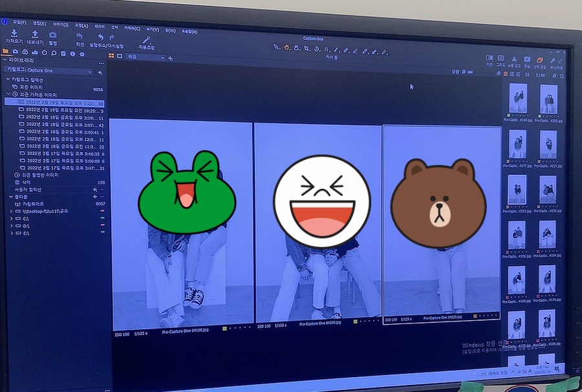Viewport: 582px width, 392px height.
Task: Click the 이전 before/after compare icon
Action: click(490, 58)
